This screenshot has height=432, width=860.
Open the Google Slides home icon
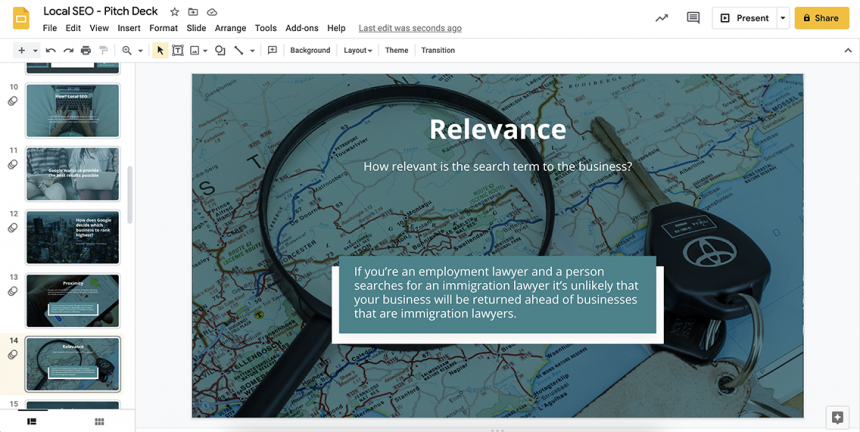[21, 19]
